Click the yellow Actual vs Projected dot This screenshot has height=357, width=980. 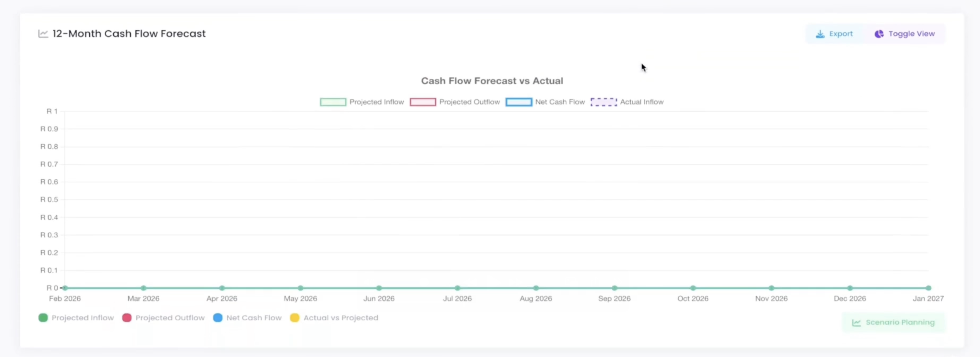click(295, 318)
